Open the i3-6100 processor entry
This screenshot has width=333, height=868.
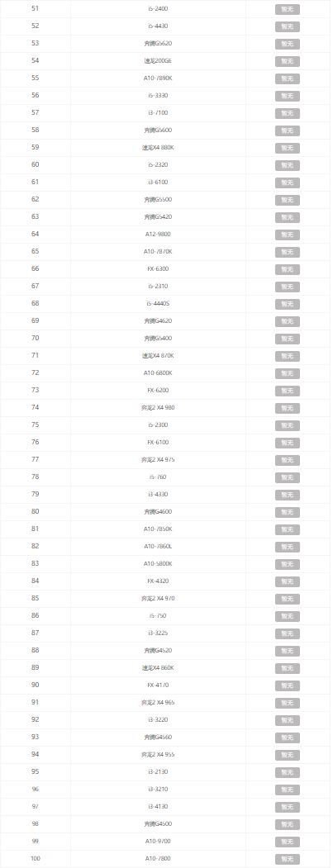(x=158, y=183)
